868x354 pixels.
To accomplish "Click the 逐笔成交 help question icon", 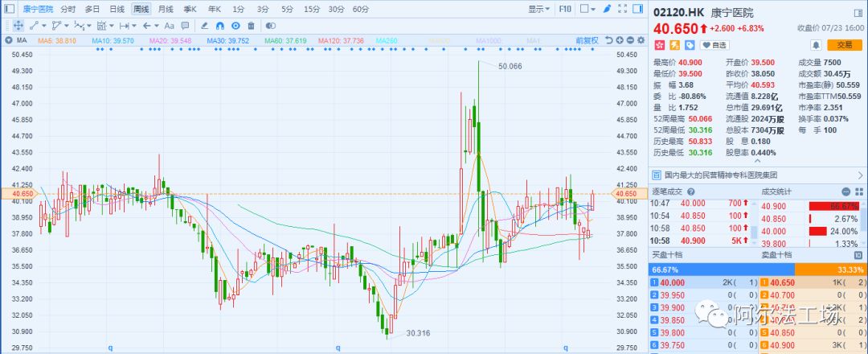I will pyautogui.click(x=690, y=191).
